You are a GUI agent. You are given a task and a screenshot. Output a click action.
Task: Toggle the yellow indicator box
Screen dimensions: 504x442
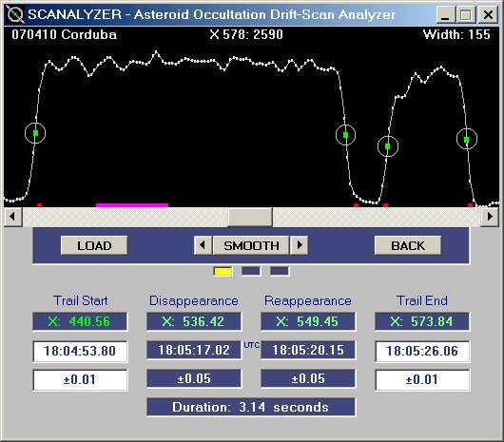point(223,272)
